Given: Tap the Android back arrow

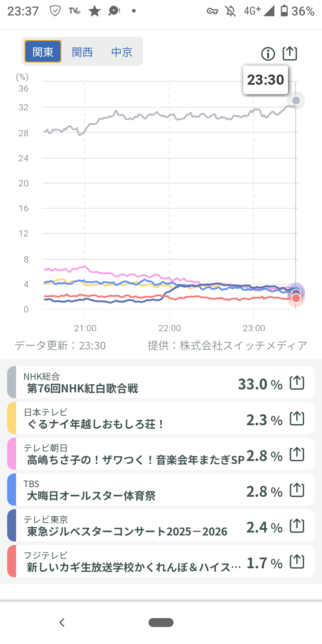Looking at the screenshot, I should click(62, 623).
